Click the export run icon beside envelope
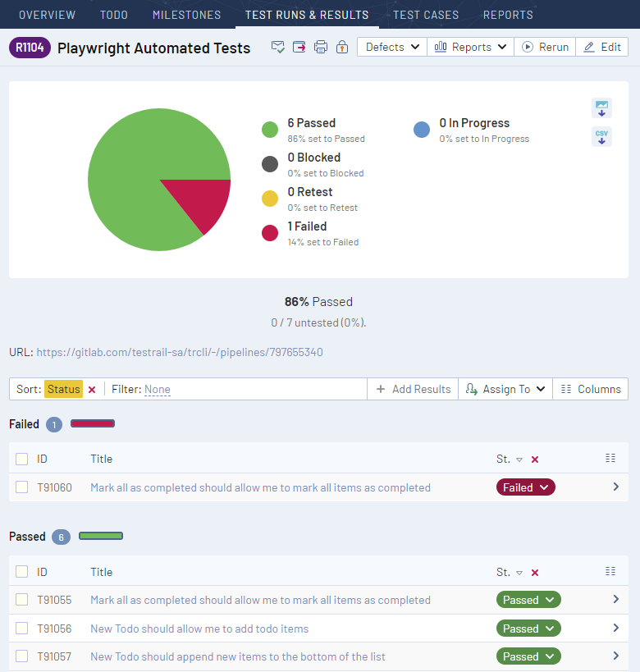 coord(299,48)
